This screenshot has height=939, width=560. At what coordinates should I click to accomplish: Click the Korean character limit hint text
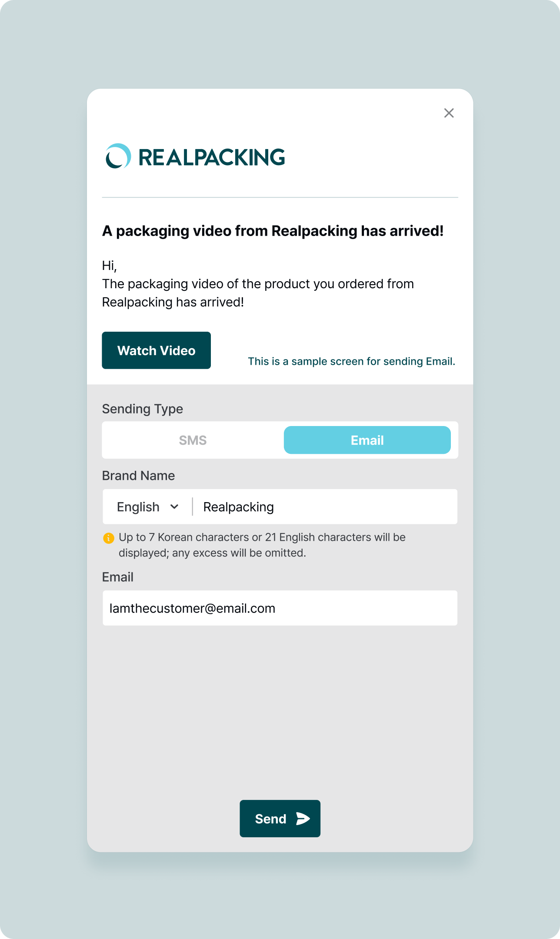pos(262,545)
